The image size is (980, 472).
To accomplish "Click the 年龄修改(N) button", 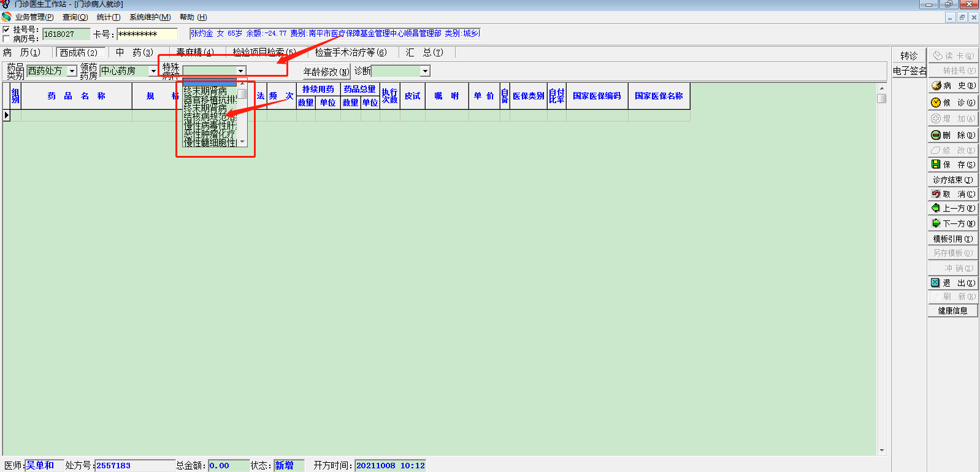I will click(x=326, y=72).
